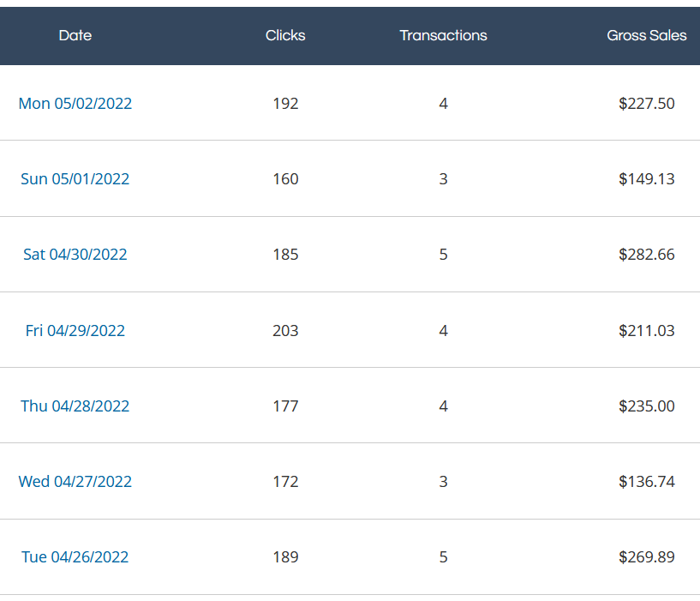Sort by Gross Sales column header
Screen dimensions: 700x601
pos(646,35)
